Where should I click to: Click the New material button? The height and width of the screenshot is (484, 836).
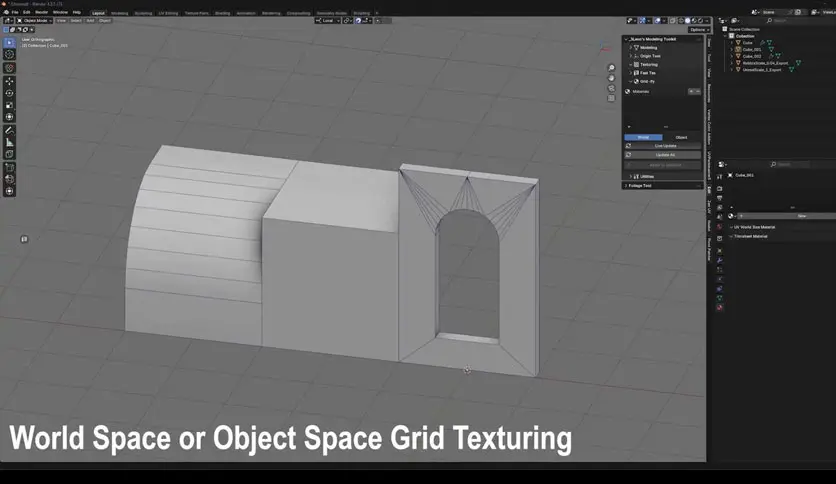pyautogui.click(x=801, y=216)
